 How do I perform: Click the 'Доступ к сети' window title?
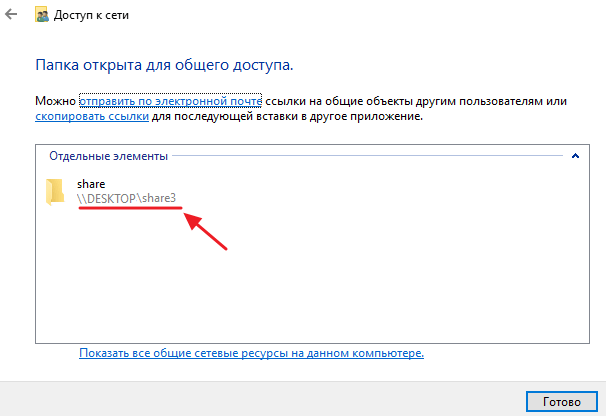pyautogui.click(x=91, y=15)
